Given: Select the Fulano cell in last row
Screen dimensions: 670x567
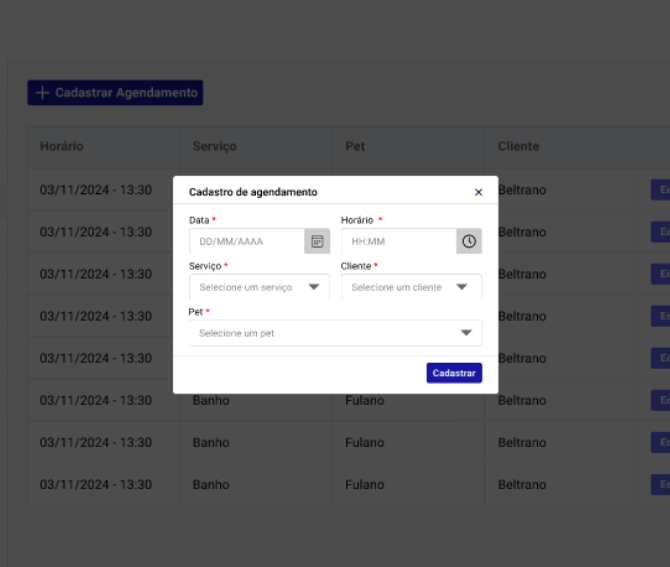Looking at the screenshot, I should (x=364, y=485).
